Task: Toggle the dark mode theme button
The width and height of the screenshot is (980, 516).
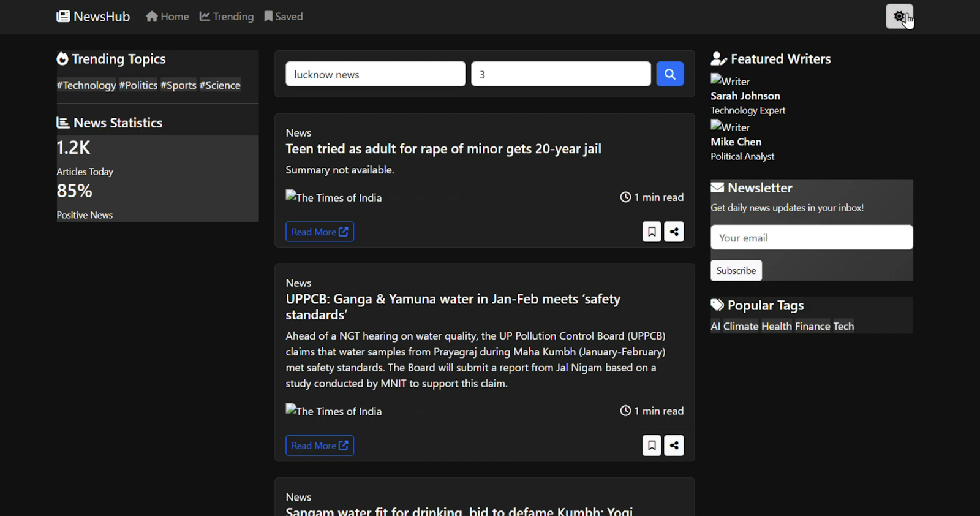Action: 899,17
